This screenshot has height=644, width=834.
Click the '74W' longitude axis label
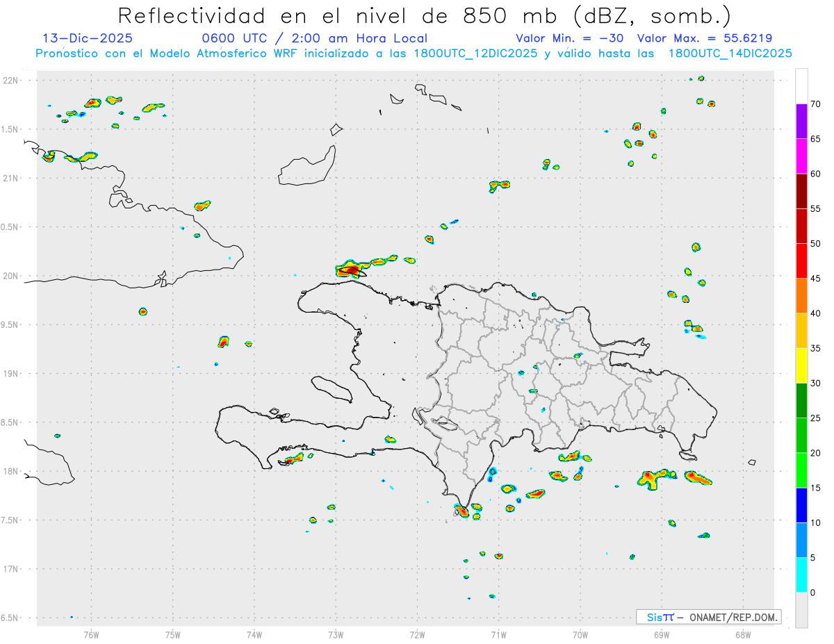(x=254, y=634)
